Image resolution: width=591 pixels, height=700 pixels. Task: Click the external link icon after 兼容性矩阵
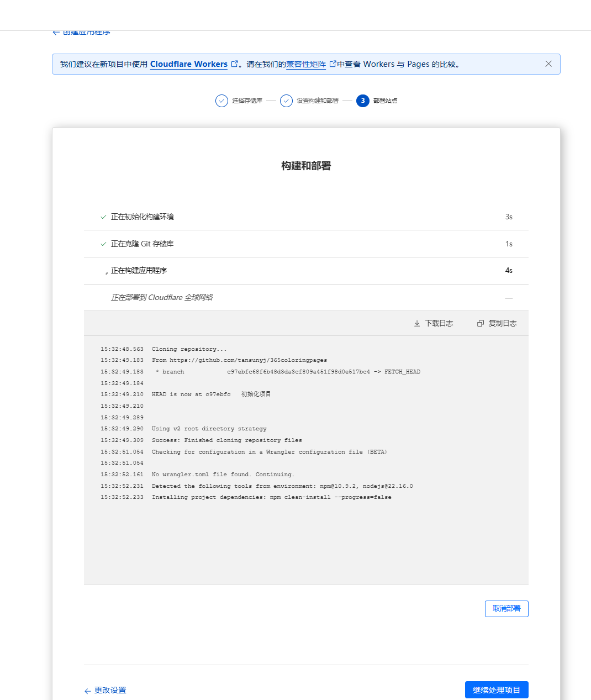click(x=333, y=64)
